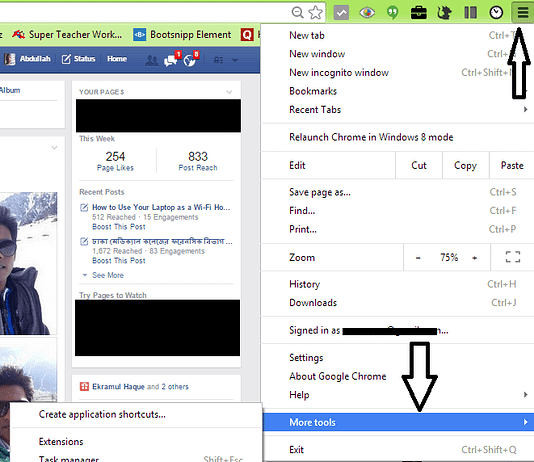Viewport: 534px width, 462px height.
Task: Click the zoom magnifier icon in address bar
Action: coord(297,13)
